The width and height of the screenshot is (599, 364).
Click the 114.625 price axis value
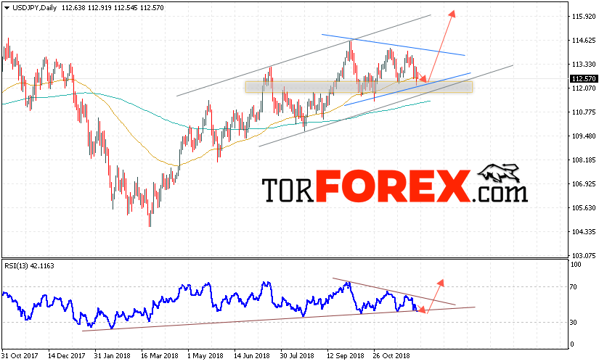pos(584,40)
